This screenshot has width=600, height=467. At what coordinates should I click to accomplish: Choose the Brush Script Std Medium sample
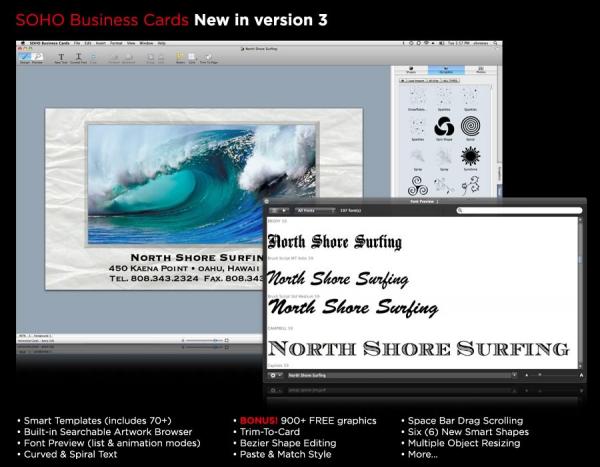click(353, 308)
